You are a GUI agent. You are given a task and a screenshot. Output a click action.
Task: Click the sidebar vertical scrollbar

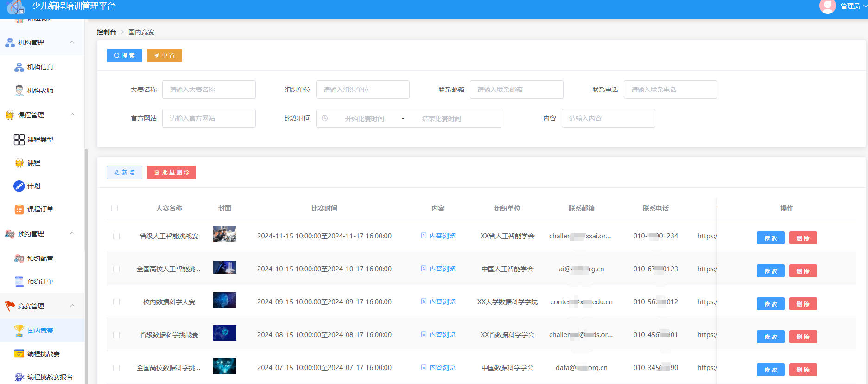click(86, 266)
